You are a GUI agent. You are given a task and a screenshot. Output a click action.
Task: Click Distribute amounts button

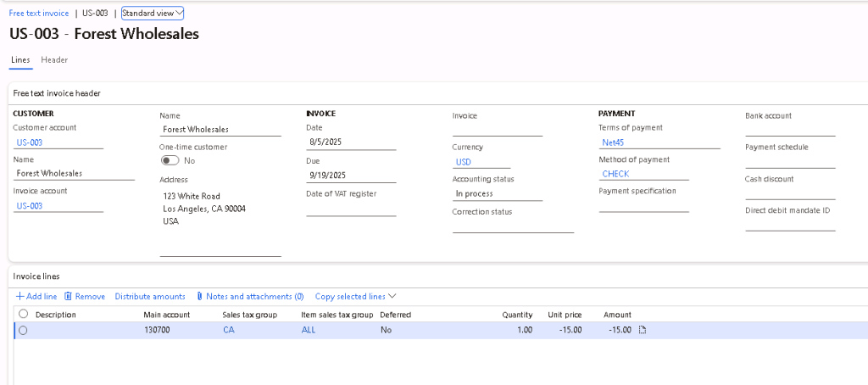[150, 297]
